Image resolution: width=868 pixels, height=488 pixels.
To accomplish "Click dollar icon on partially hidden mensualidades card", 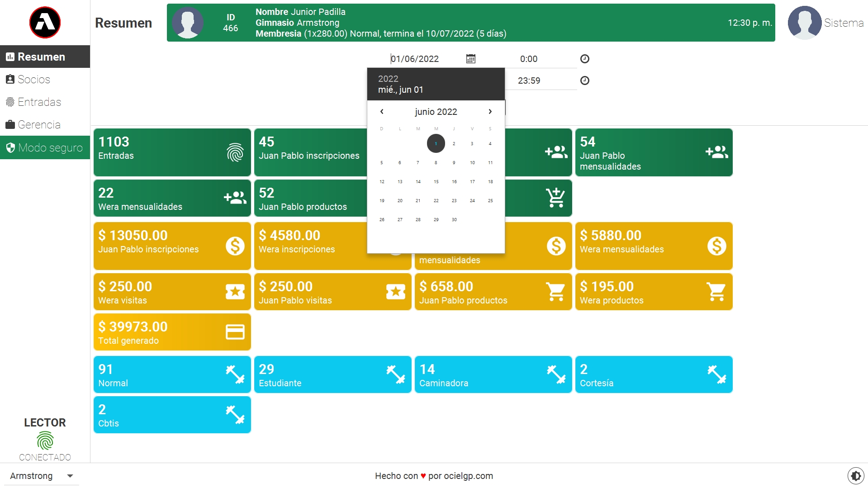I will (x=556, y=246).
